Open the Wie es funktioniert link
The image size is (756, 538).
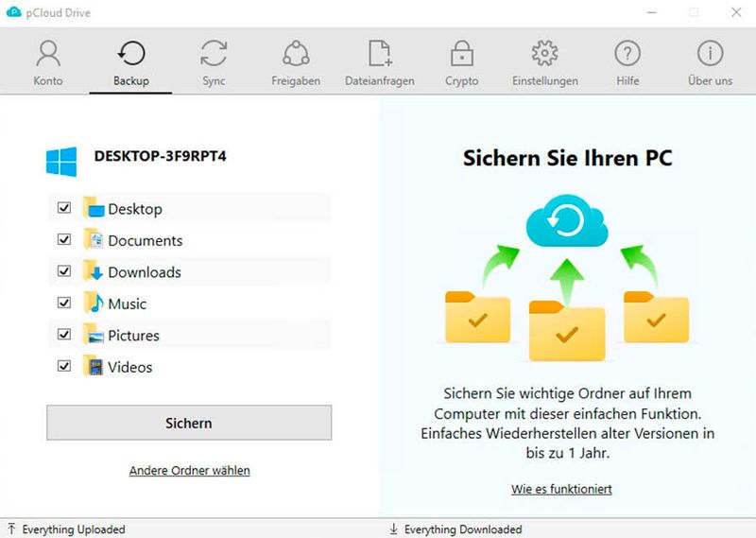561,489
